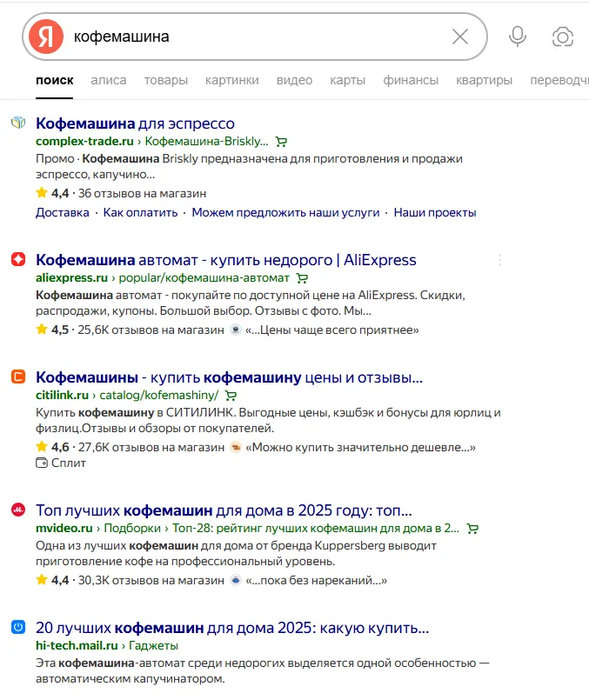
Task: Click the M.Video red favicon
Action: 18,510
